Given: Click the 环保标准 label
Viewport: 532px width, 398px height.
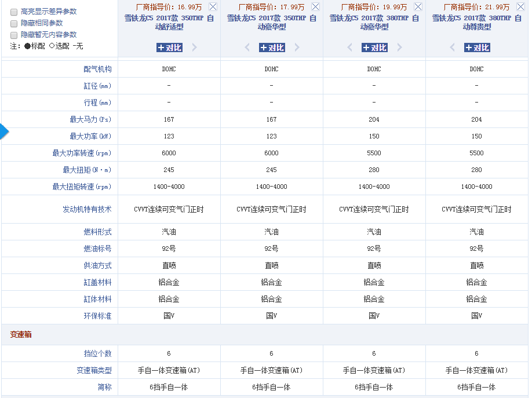Looking at the screenshot, I should (x=97, y=316).
